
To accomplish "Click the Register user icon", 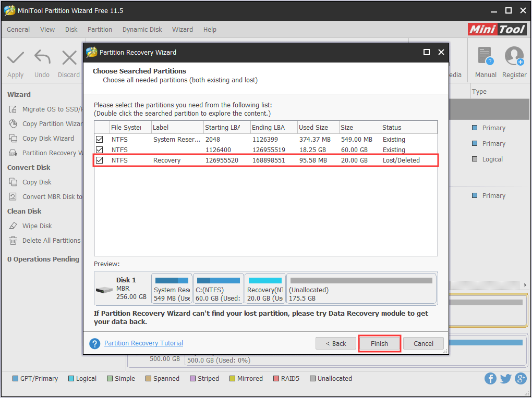I will (514, 56).
